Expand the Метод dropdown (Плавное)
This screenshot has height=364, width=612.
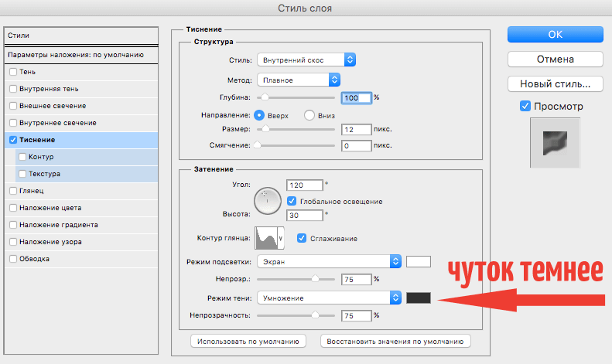(298, 79)
